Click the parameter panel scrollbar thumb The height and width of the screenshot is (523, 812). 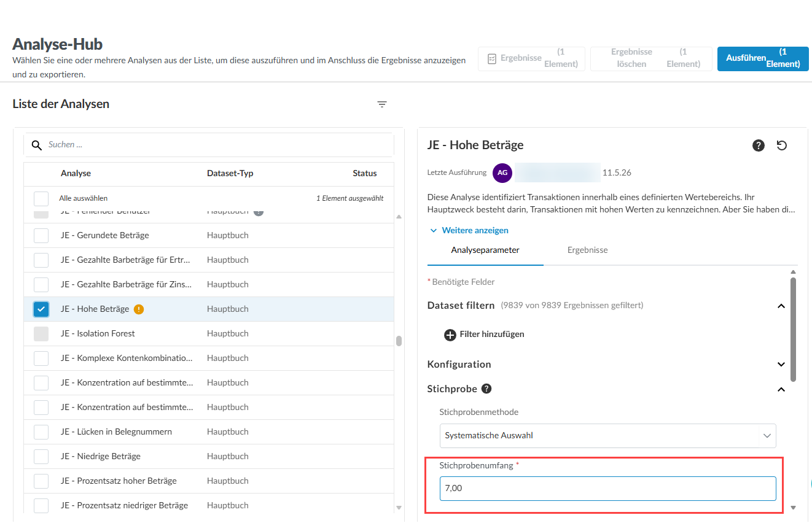pos(793,329)
